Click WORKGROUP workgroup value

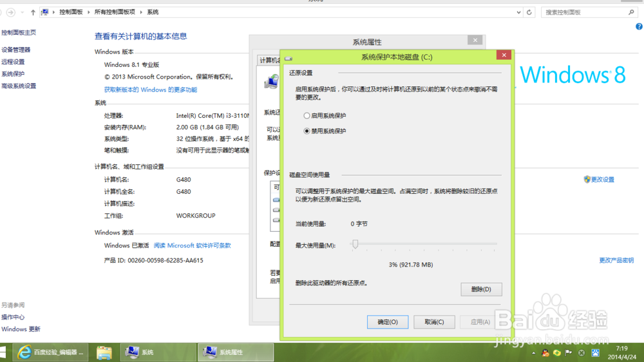point(196,215)
